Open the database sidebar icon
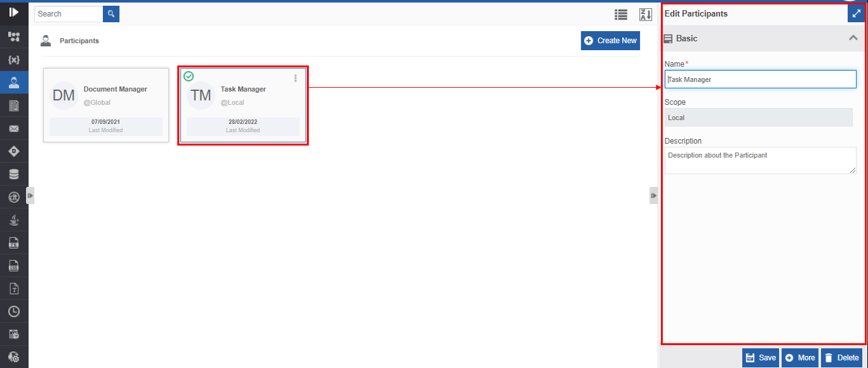Image resolution: width=868 pixels, height=368 pixels. click(x=14, y=174)
